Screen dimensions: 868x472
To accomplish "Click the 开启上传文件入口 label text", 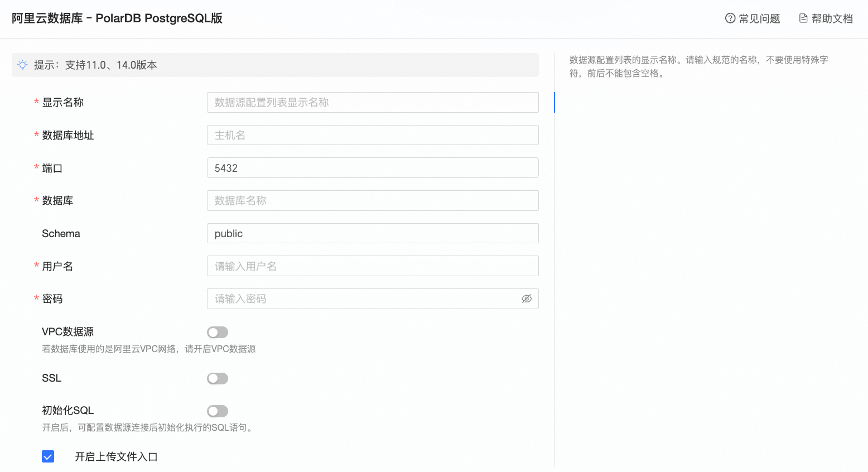I will click(116, 456).
